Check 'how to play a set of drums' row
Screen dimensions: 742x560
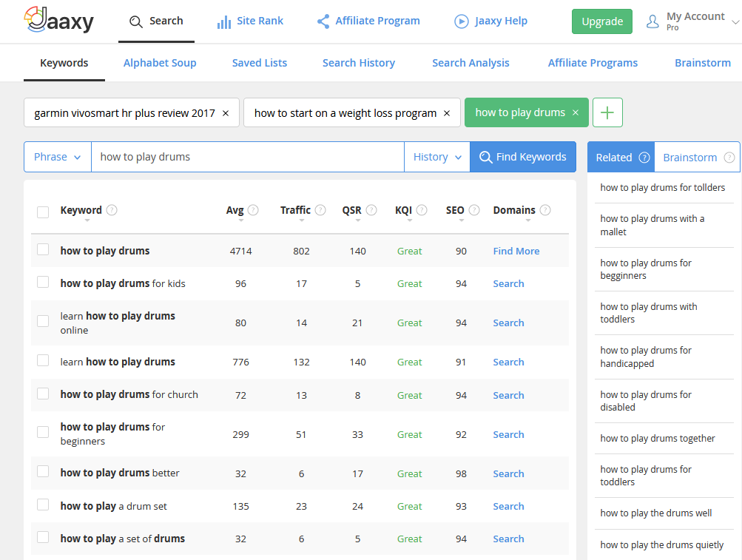[x=43, y=537]
